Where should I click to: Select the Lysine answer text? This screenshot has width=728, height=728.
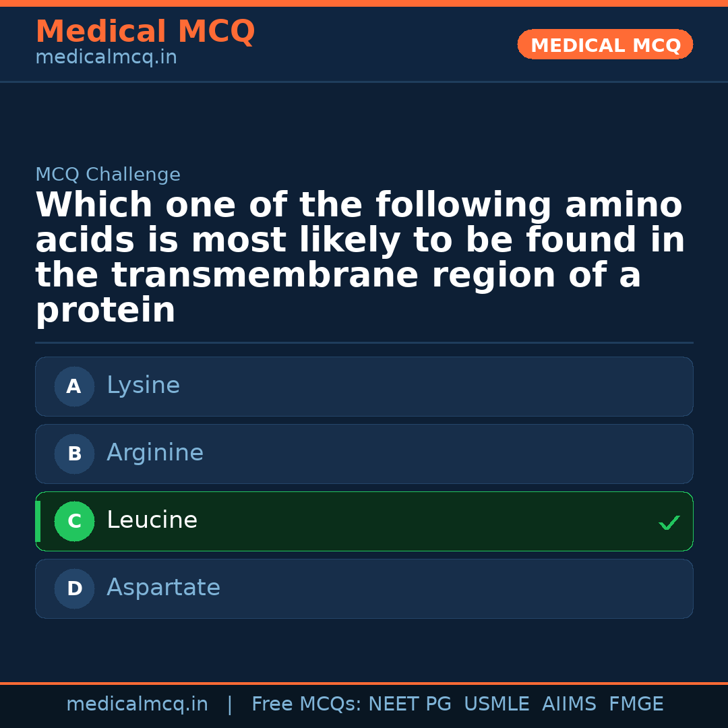(x=143, y=386)
